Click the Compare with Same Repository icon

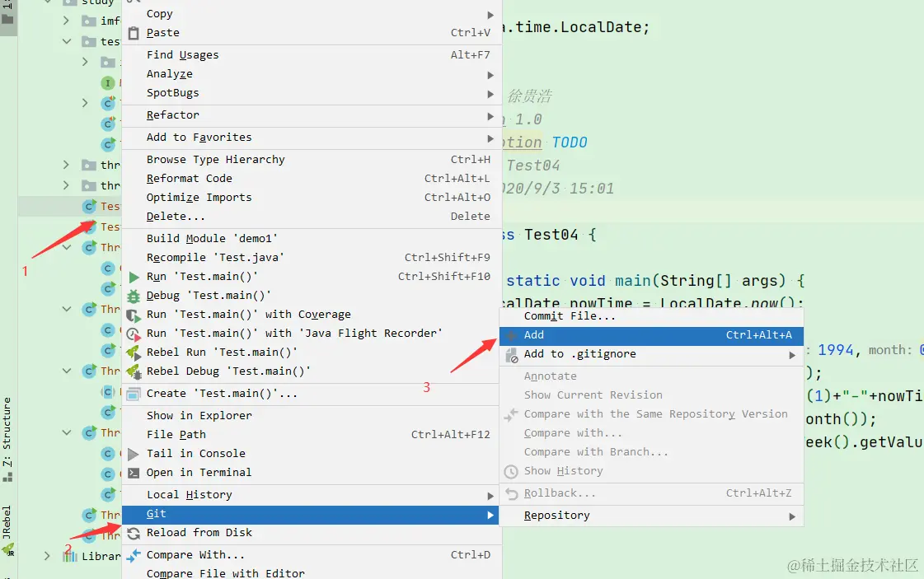(x=511, y=414)
